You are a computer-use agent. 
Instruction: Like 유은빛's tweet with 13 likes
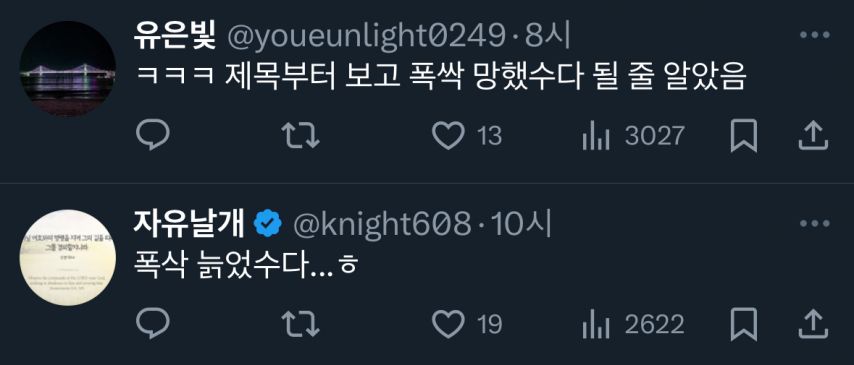[448, 135]
